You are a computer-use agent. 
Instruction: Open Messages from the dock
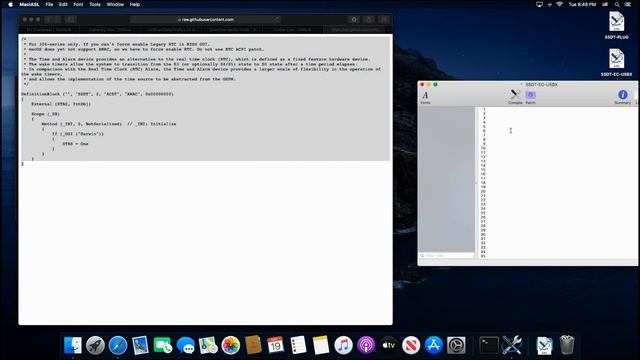click(x=186, y=345)
